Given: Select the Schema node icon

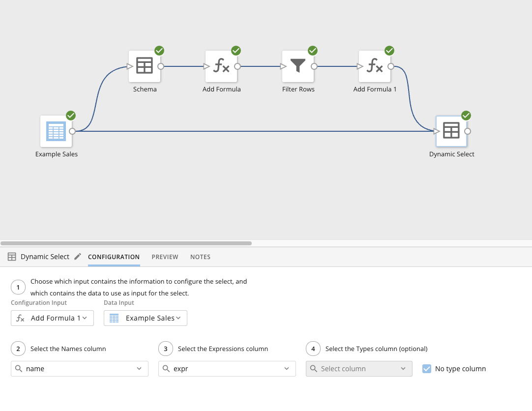Looking at the screenshot, I should 145,66.
